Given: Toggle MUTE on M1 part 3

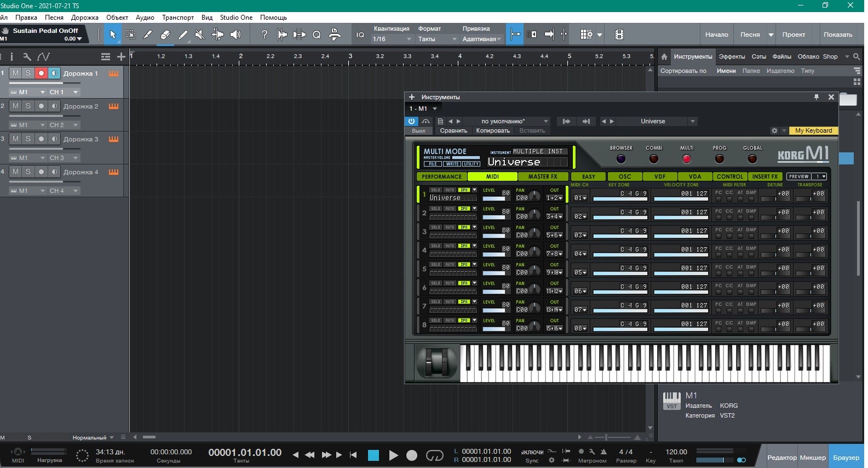Looking at the screenshot, I should [x=450, y=227].
